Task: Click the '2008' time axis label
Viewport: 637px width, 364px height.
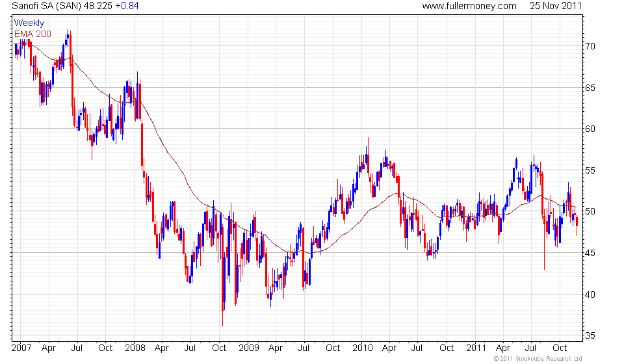Action: tap(135, 348)
